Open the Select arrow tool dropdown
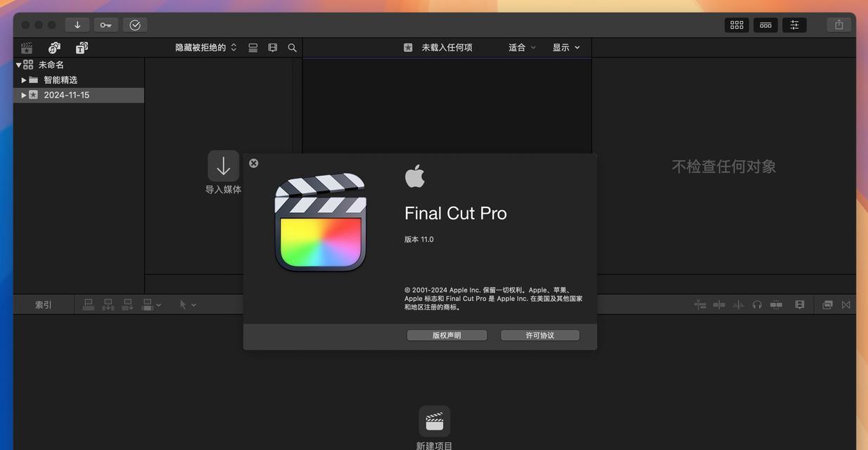The image size is (868, 450). [188, 305]
